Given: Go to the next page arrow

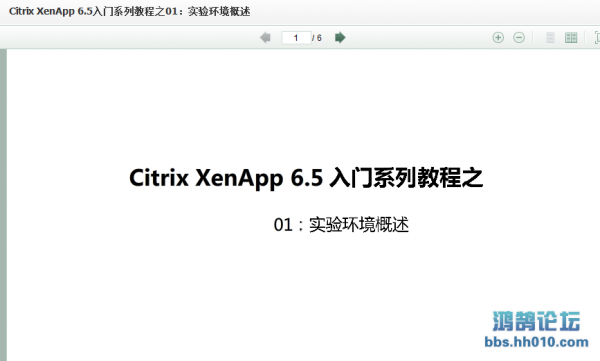Looking at the screenshot, I should pyautogui.click(x=340, y=38).
